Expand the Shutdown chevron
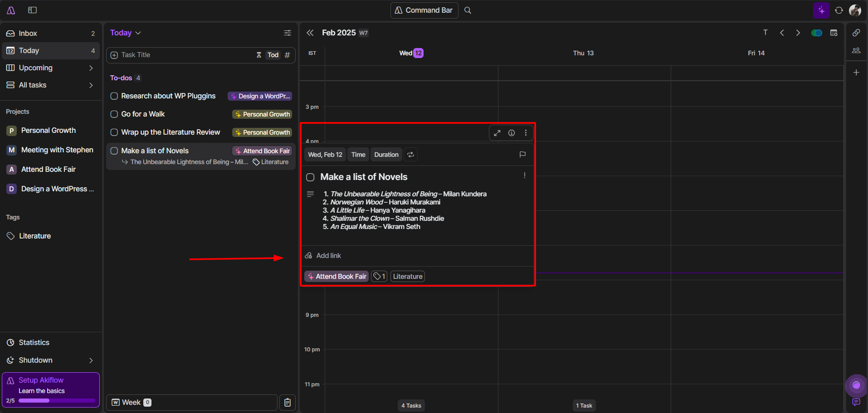The height and width of the screenshot is (413, 868). point(91,360)
